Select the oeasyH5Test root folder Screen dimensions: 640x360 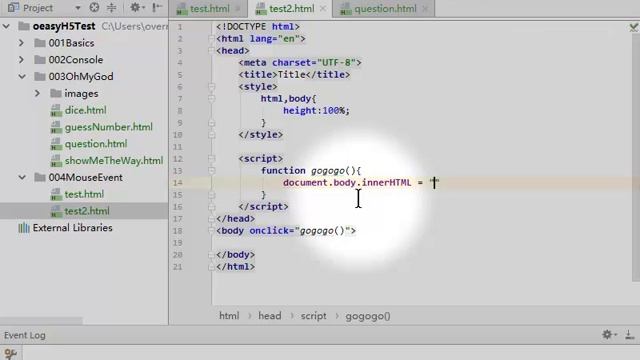click(x=64, y=26)
